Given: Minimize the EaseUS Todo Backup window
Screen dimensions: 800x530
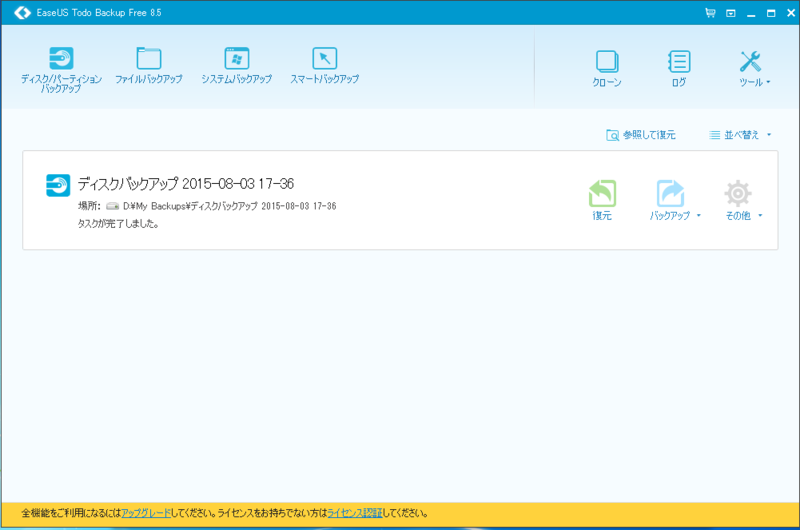Looking at the screenshot, I should point(751,13).
